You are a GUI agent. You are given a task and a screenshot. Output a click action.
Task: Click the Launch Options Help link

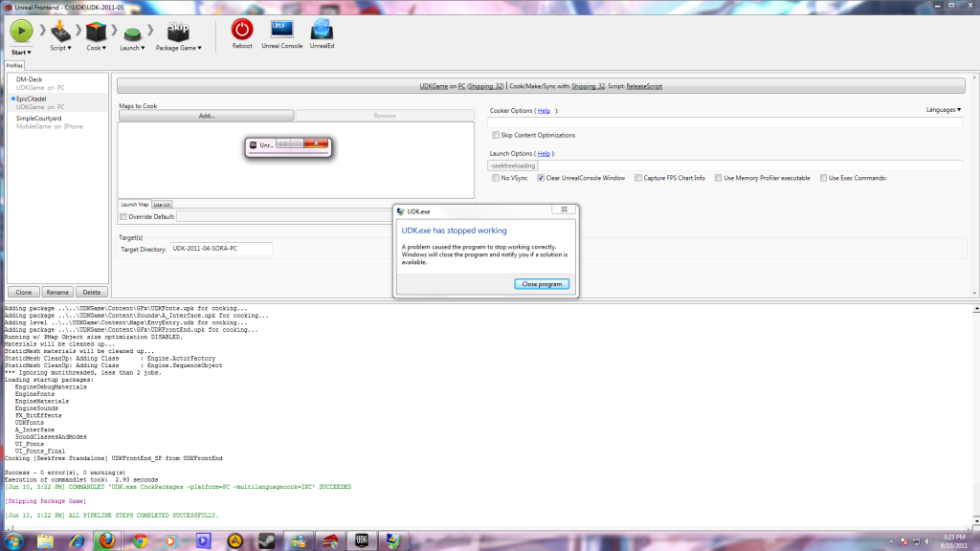[x=544, y=154]
